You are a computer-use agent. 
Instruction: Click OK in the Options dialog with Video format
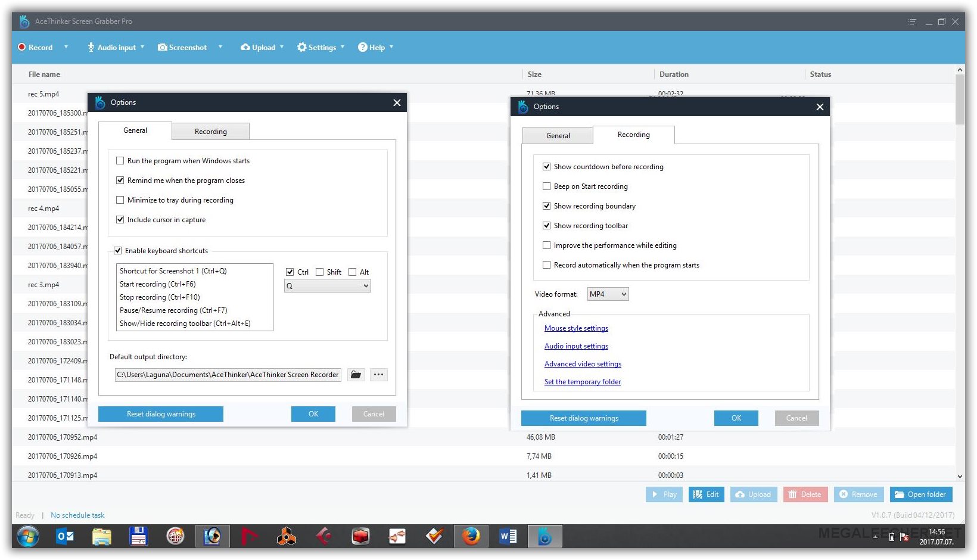(x=736, y=418)
